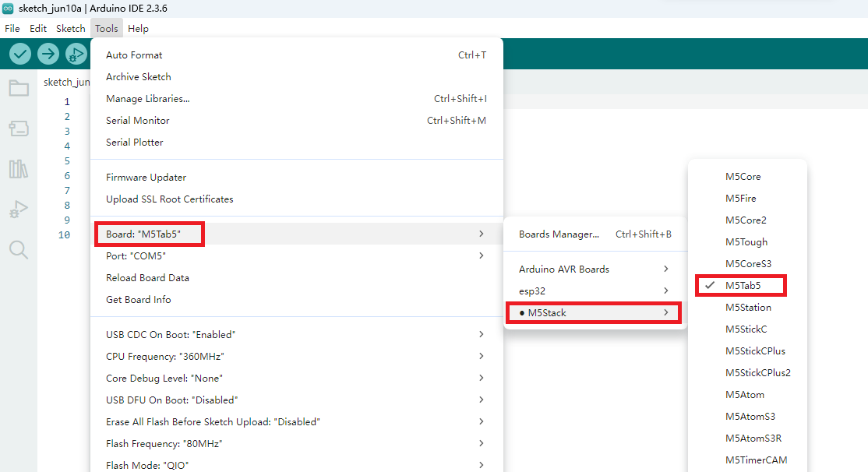Select the M5CoreS3 board
Viewport: 868px width, 472px height.
point(747,264)
